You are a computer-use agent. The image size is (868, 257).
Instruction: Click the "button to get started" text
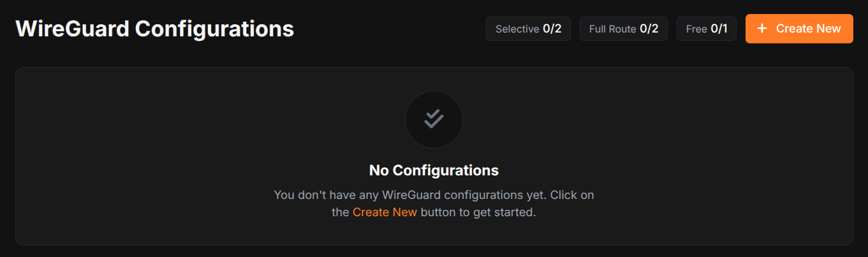tap(478, 212)
